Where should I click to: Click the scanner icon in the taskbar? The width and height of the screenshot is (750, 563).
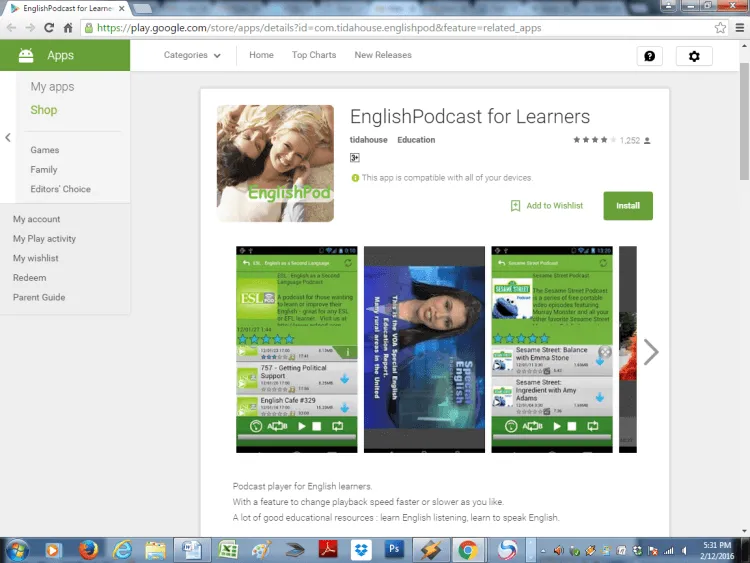[295, 551]
